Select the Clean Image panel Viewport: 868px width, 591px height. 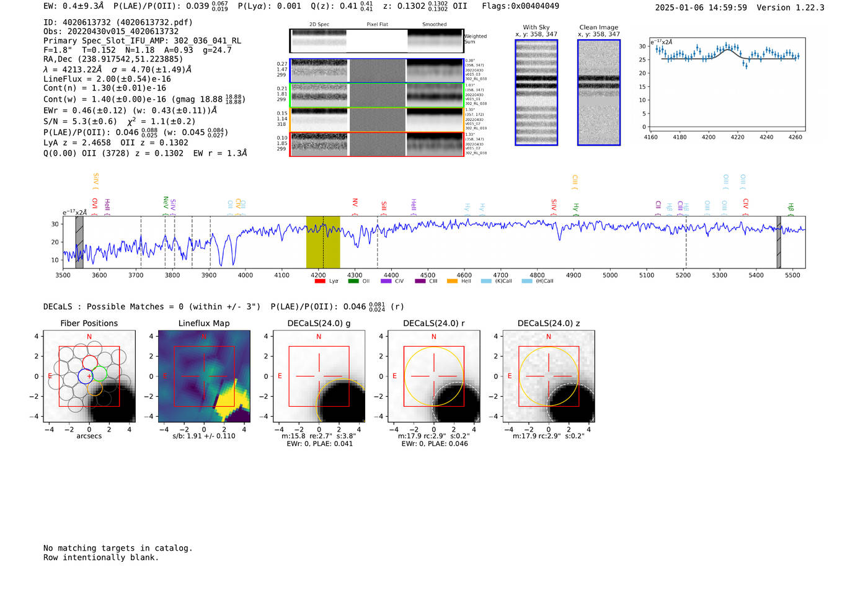tap(598, 92)
